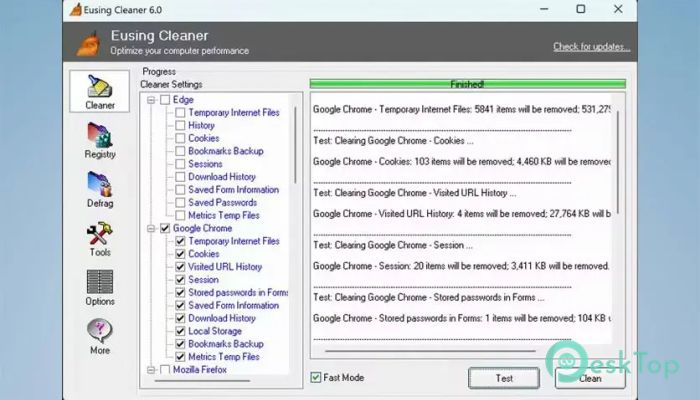This screenshot has width=700, height=400.
Task: Check Edge Temporary Internet Files checkbox
Action: pyautogui.click(x=180, y=112)
